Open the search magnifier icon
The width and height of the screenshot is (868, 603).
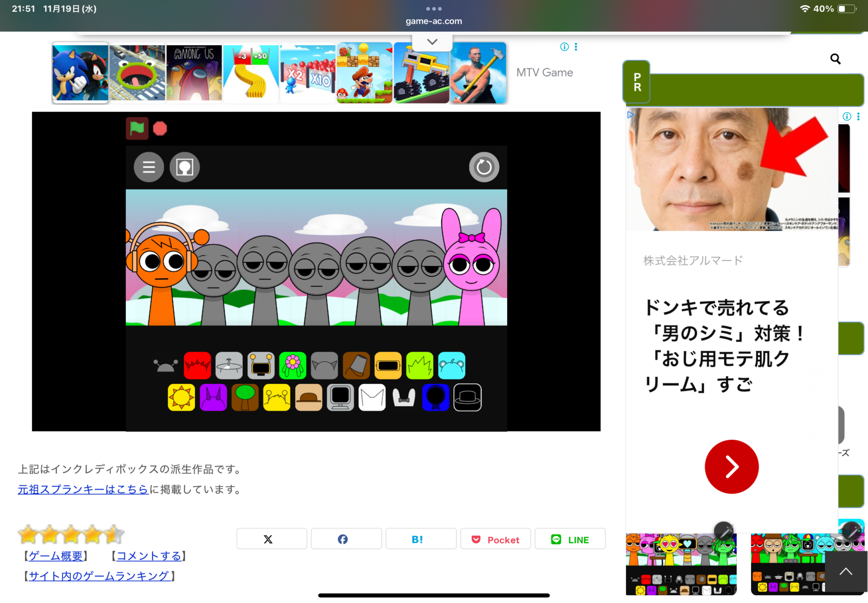pyautogui.click(x=835, y=59)
